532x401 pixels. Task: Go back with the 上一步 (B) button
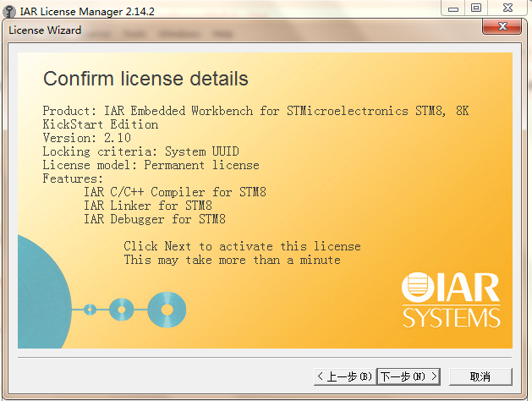(345, 376)
